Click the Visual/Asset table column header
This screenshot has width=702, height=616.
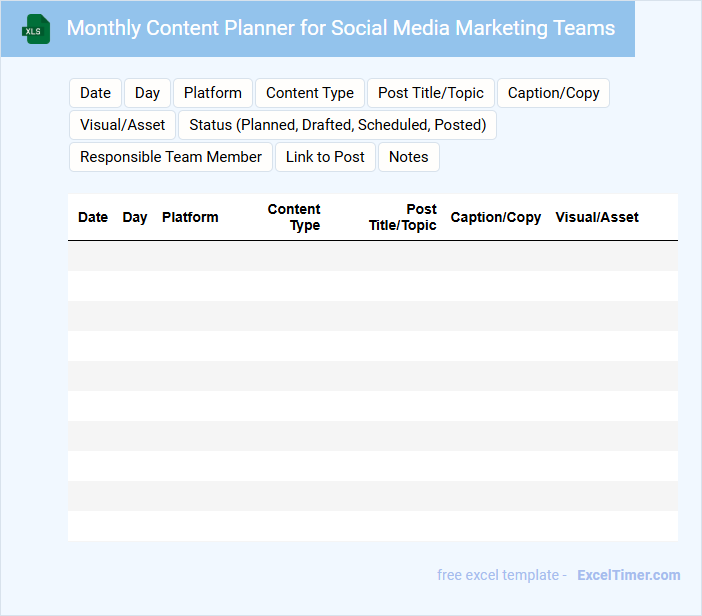(597, 217)
